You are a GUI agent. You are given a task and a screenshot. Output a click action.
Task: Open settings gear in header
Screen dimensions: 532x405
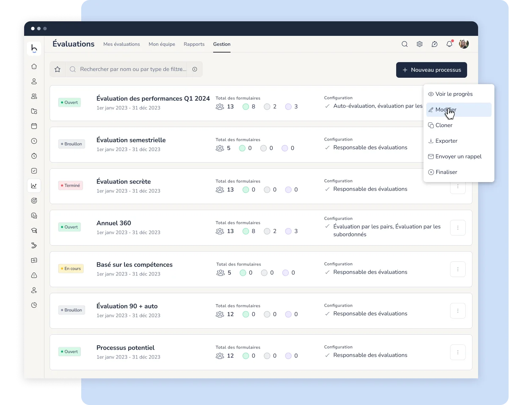pyautogui.click(x=420, y=44)
